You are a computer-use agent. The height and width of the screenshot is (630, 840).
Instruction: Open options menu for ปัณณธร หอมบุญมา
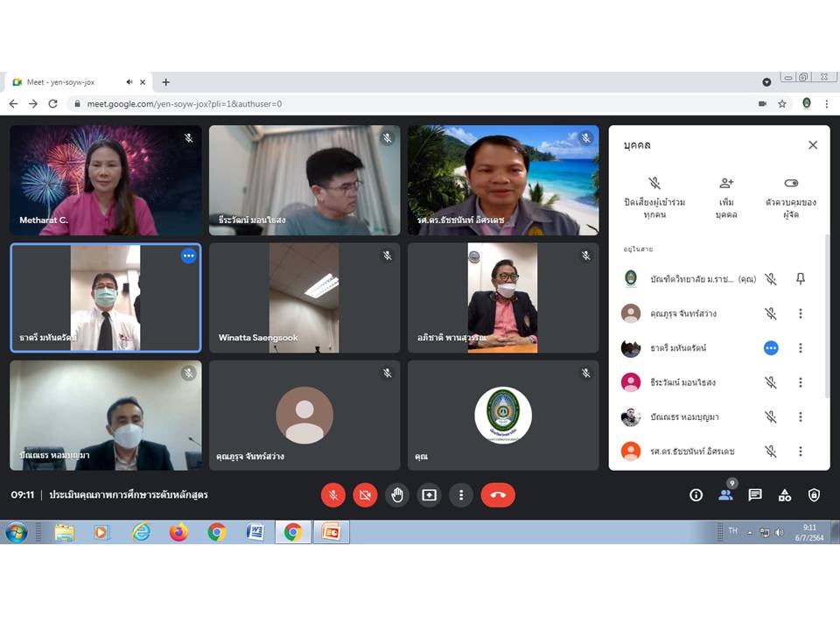[801, 416]
